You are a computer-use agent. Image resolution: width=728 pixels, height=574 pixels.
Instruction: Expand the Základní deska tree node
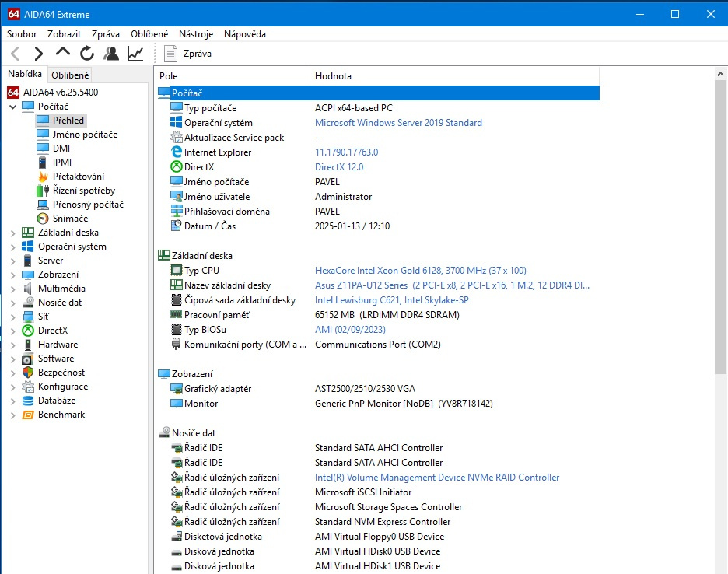13,233
